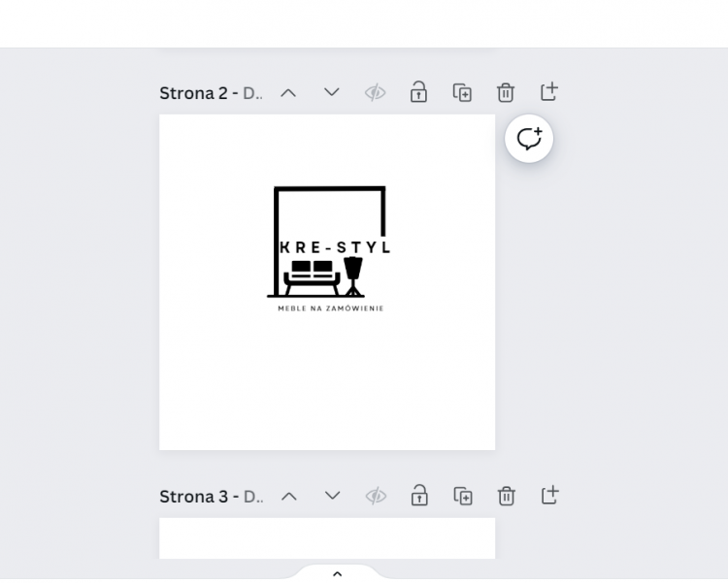The height and width of the screenshot is (583, 728).
Task: Select the KRE-STYL text in the logo
Action: point(335,247)
